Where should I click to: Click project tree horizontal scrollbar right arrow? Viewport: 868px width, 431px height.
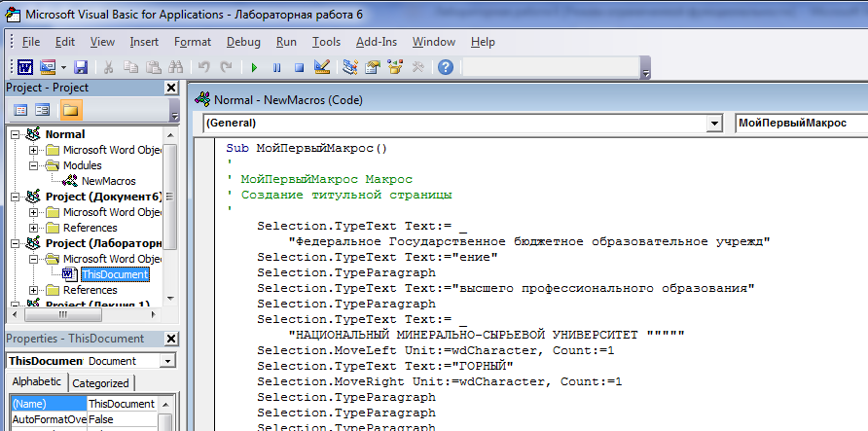(154, 314)
